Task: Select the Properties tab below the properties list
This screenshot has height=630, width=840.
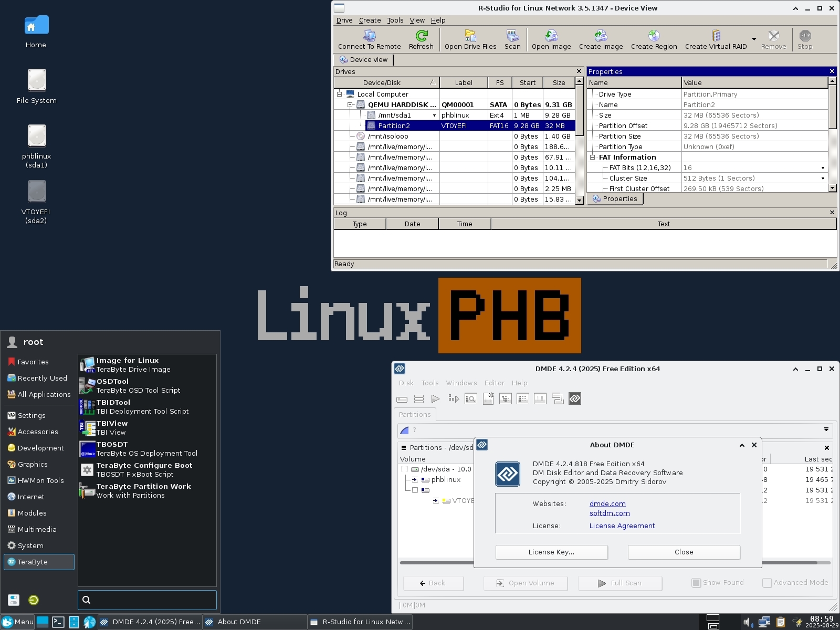Action: tap(615, 199)
